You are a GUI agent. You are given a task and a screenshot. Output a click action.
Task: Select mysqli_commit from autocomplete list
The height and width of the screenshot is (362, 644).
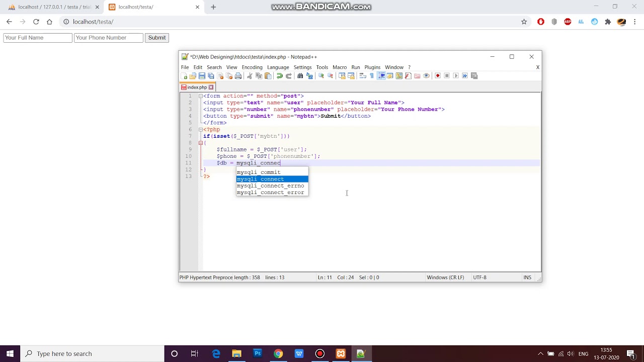click(272, 172)
